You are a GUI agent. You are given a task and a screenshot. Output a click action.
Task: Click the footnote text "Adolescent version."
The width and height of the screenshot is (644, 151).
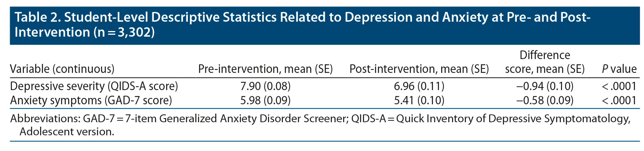67,132
